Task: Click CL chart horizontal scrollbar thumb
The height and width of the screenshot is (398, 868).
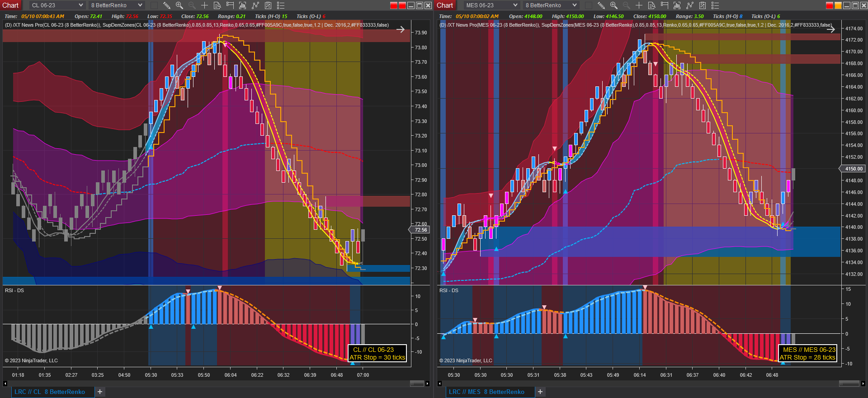Action: (417, 384)
